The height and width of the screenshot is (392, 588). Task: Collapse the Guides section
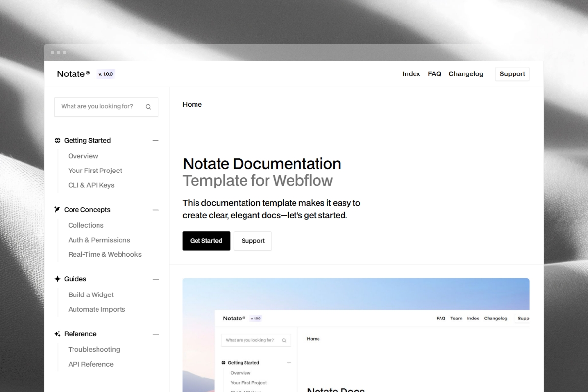tap(156, 279)
